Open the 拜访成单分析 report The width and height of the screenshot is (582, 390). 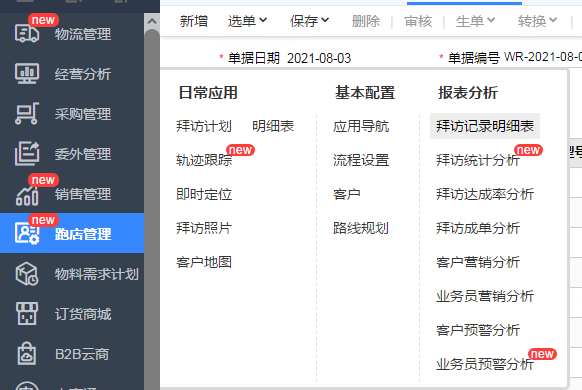(x=478, y=228)
